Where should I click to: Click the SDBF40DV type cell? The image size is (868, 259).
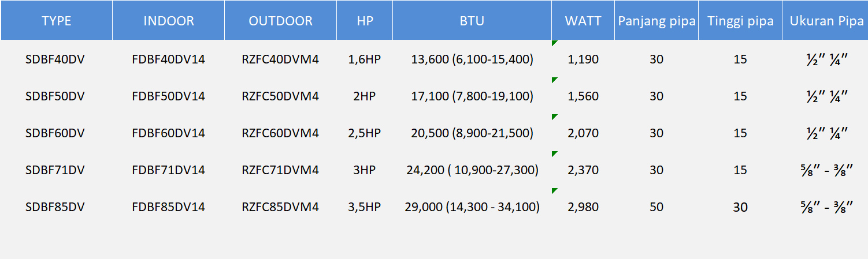point(55,59)
